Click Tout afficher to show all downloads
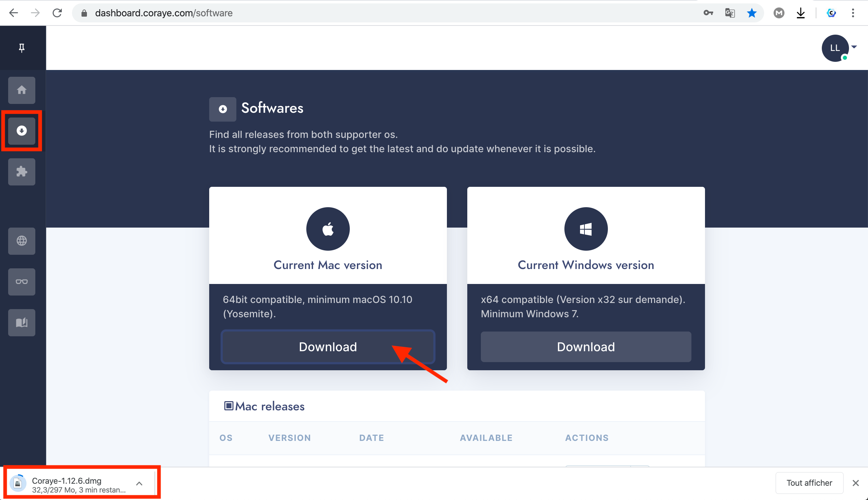Screen dimensions: 868x500 click(809, 483)
